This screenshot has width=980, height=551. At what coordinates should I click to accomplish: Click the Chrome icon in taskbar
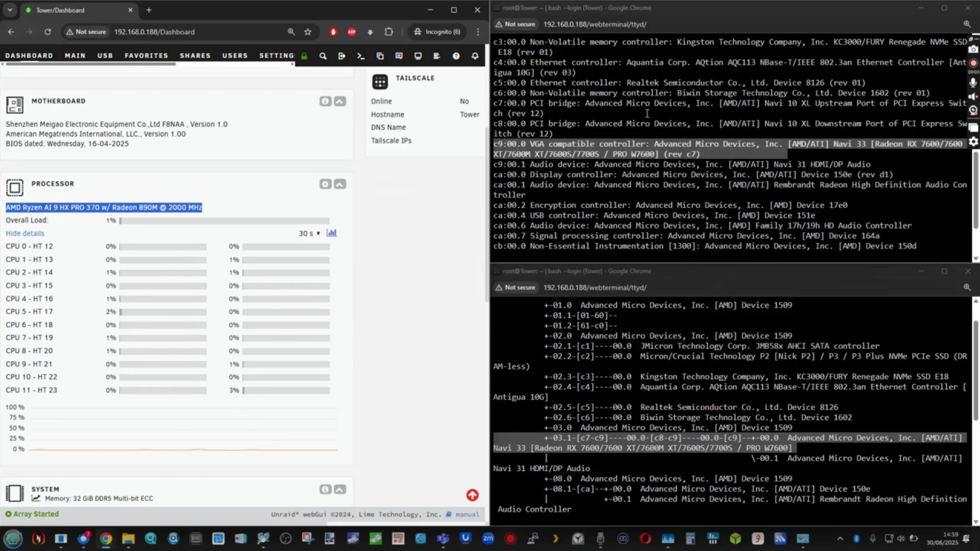point(106,539)
